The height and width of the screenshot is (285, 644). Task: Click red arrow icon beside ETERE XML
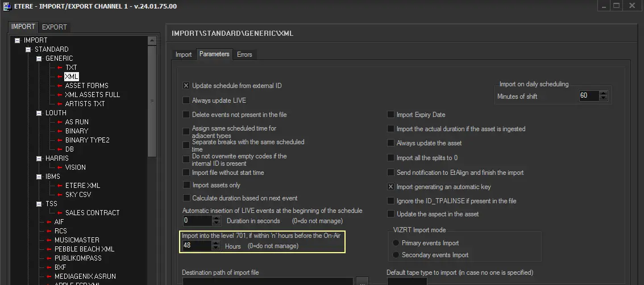pos(60,186)
